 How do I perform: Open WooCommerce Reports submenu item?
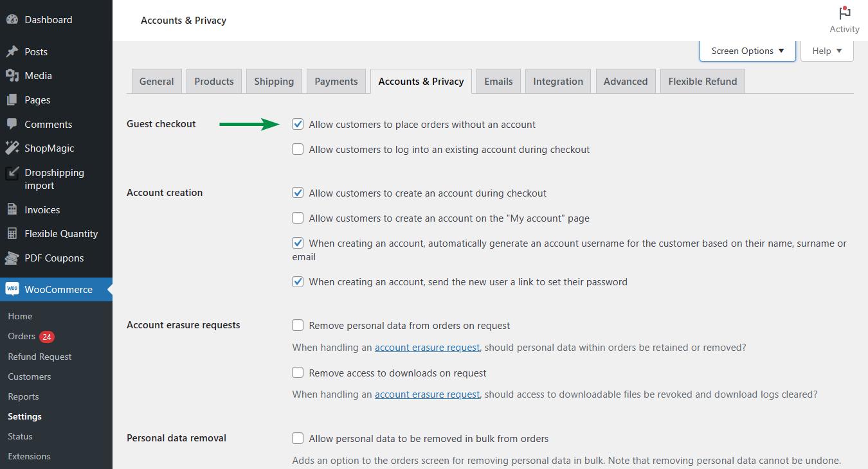tap(24, 396)
